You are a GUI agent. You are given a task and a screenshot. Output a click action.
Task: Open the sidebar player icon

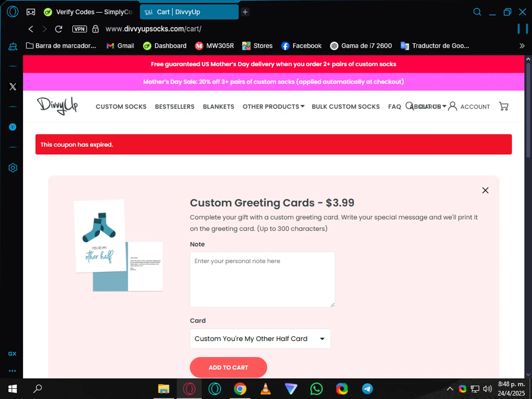12,127
